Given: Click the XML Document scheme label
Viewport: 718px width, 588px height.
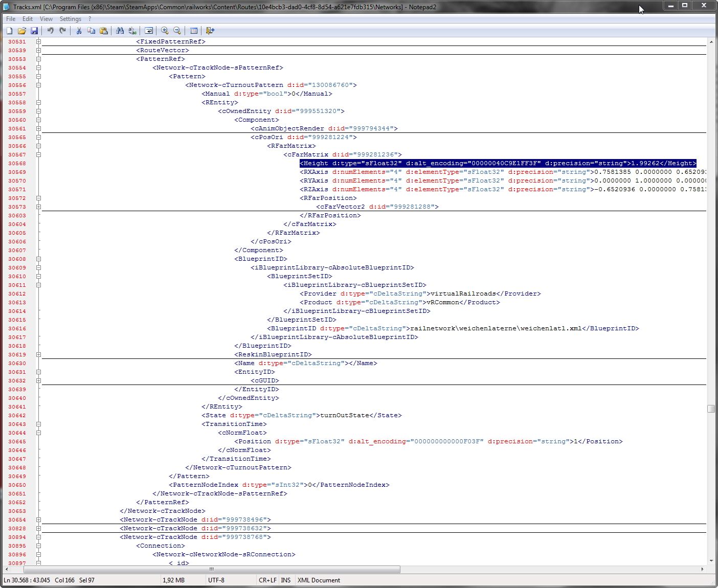Looking at the screenshot, I should 319,580.
